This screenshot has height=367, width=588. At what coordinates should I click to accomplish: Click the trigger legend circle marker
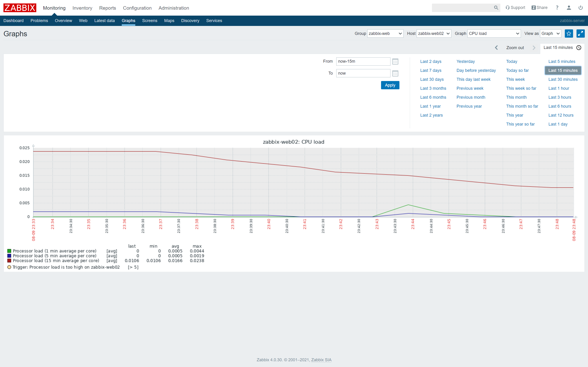coord(9,267)
